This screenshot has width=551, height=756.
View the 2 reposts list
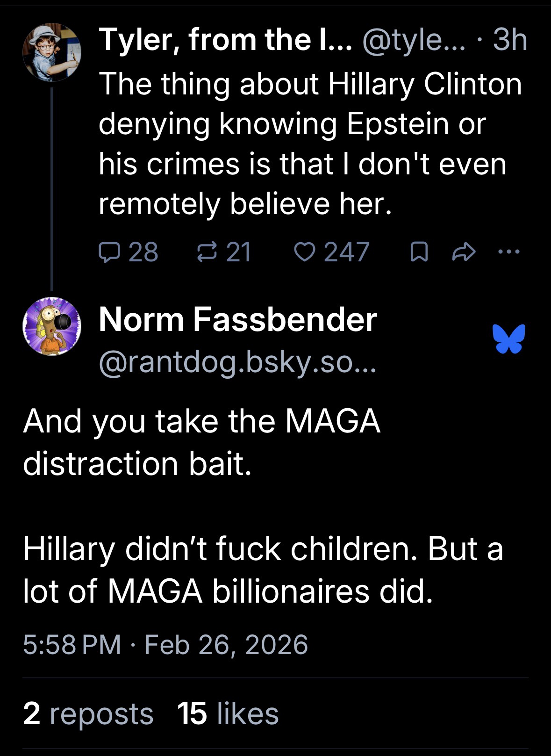pos(88,714)
